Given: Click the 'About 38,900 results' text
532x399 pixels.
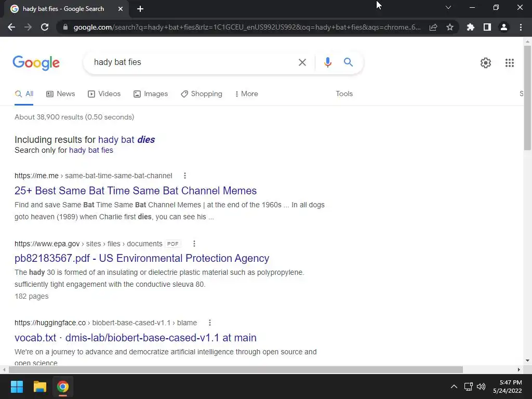Looking at the screenshot, I should pos(74,117).
